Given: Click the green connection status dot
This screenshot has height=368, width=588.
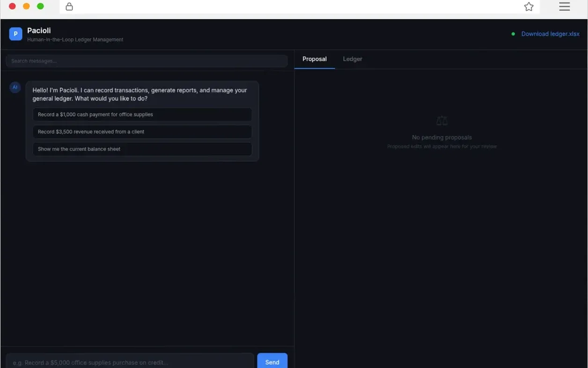Looking at the screenshot, I should (513, 34).
